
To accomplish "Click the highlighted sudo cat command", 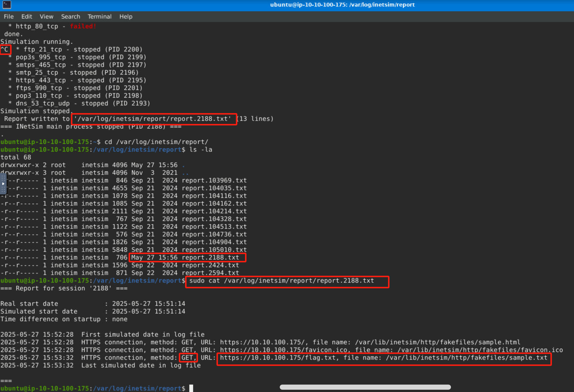I will (281, 281).
